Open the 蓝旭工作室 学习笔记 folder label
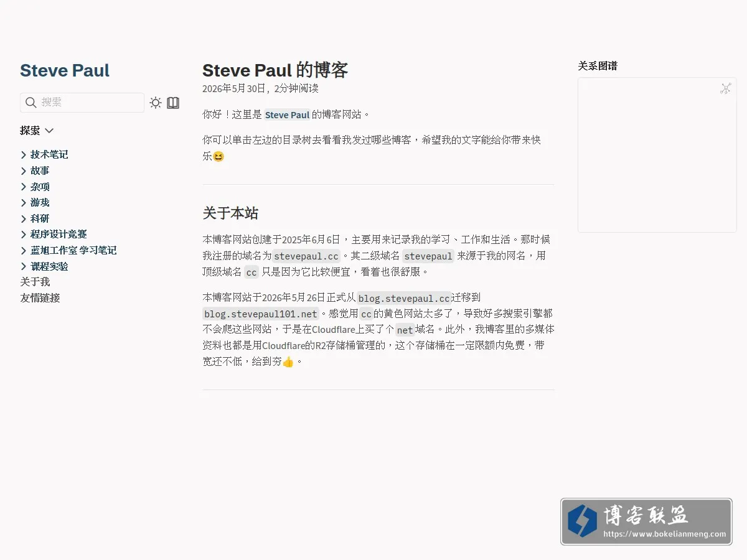 pos(73,251)
